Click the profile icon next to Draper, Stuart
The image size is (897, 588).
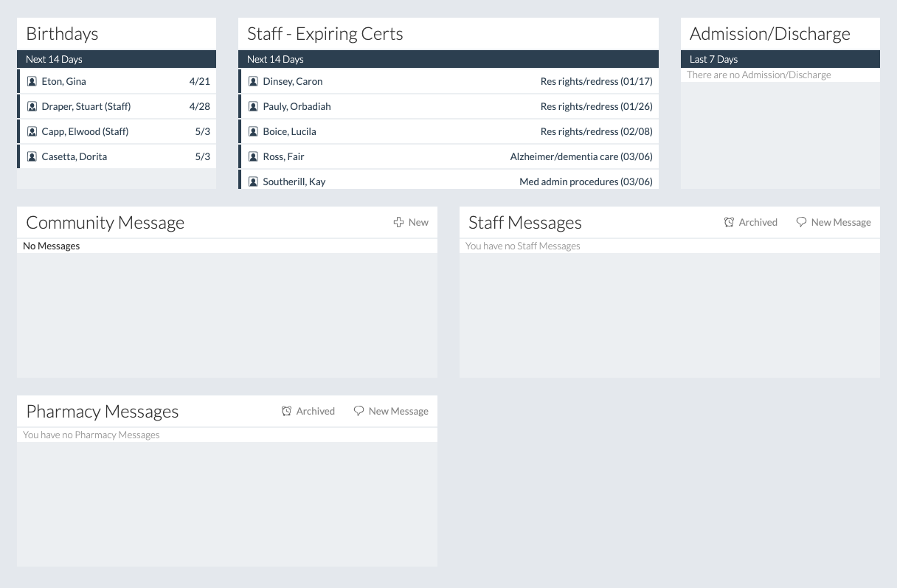tap(32, 107)
